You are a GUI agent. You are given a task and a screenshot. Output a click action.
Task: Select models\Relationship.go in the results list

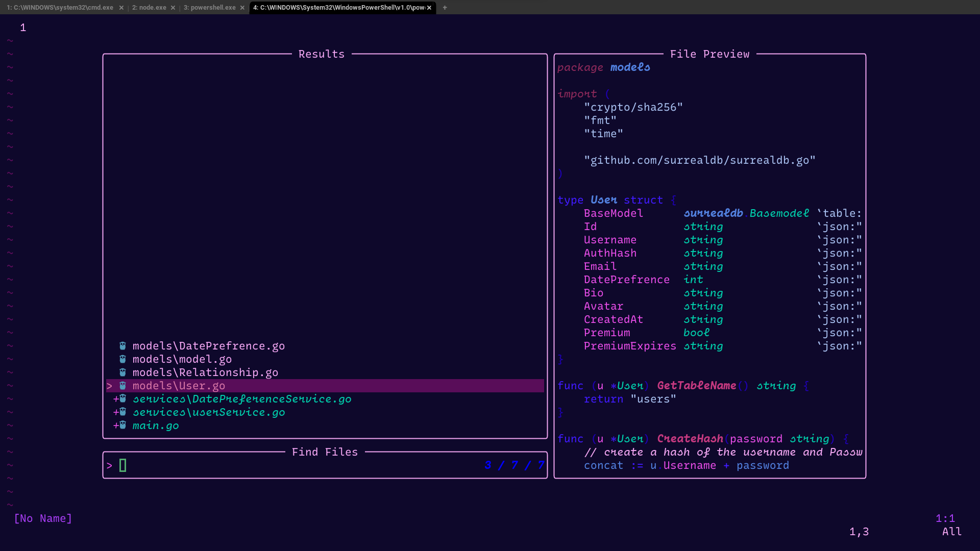tap(205, 372)
